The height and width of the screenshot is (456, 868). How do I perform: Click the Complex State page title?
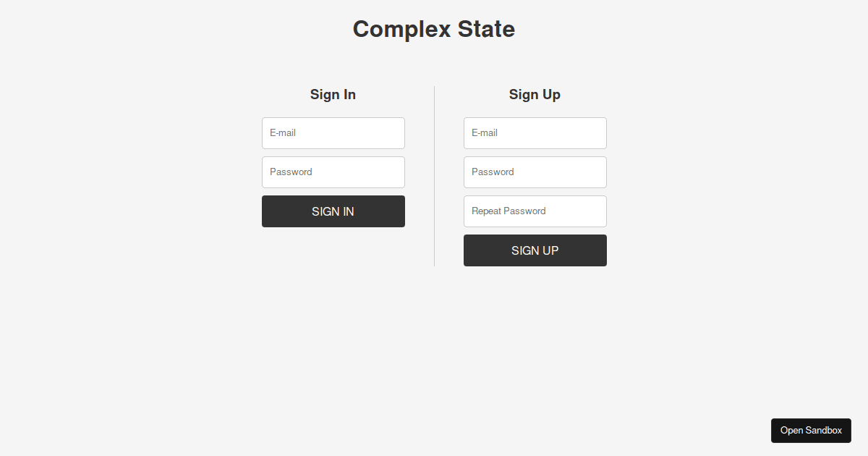point(433,29)
